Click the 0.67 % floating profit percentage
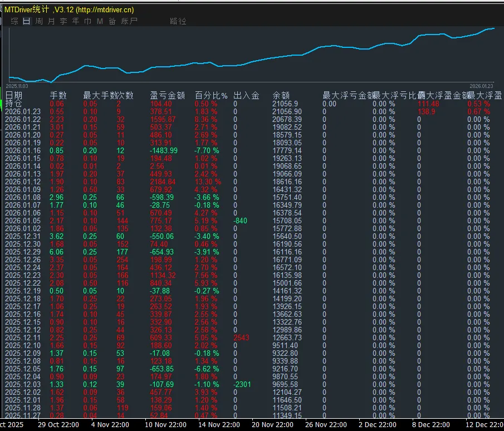Image resolution: width=504 pixels, height=431 pixels. (x=478, y=111)
